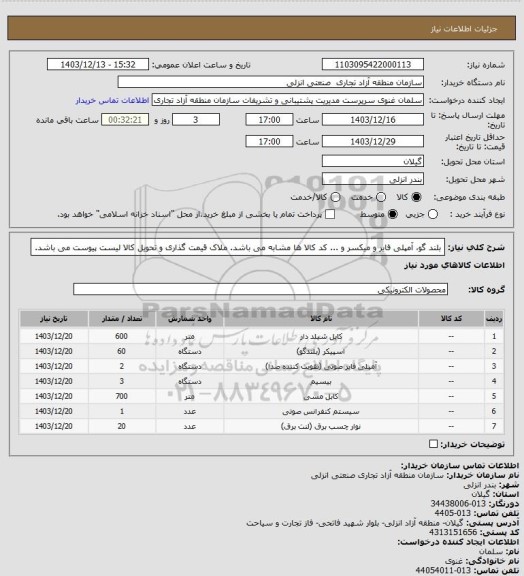This screenshot has width=524, height=576.
Task: Select item row آمپلی فایر صوتی
Action: [x=262, y=366]
